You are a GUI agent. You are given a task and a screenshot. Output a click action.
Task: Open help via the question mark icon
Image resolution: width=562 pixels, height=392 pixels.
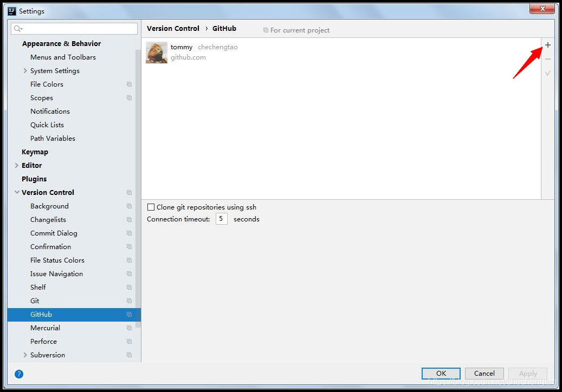(x=19, y=374)
